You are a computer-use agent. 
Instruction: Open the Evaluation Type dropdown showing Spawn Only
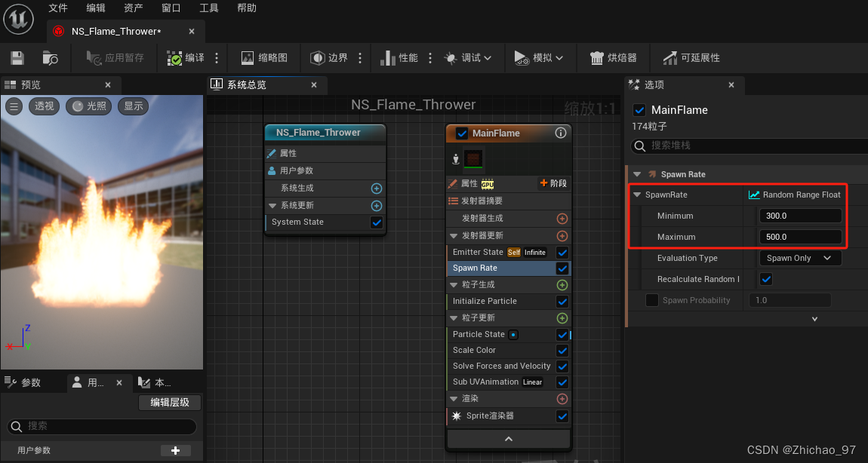point(800,258)
